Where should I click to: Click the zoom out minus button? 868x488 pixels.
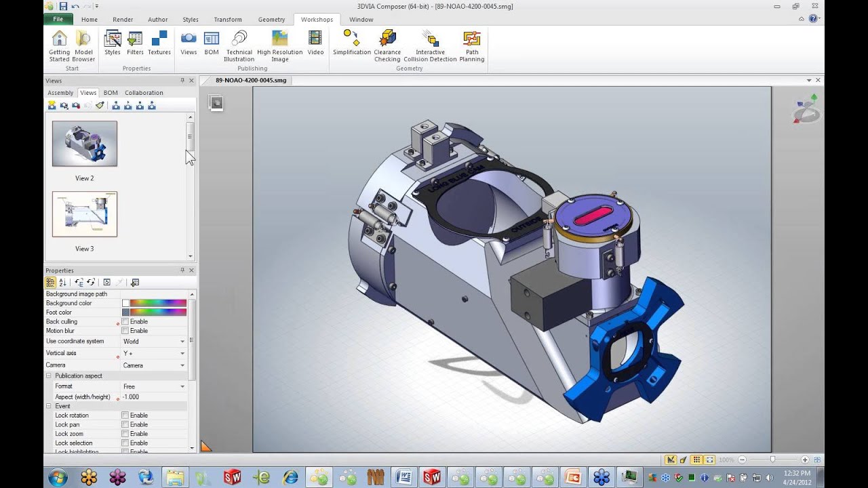743,460
